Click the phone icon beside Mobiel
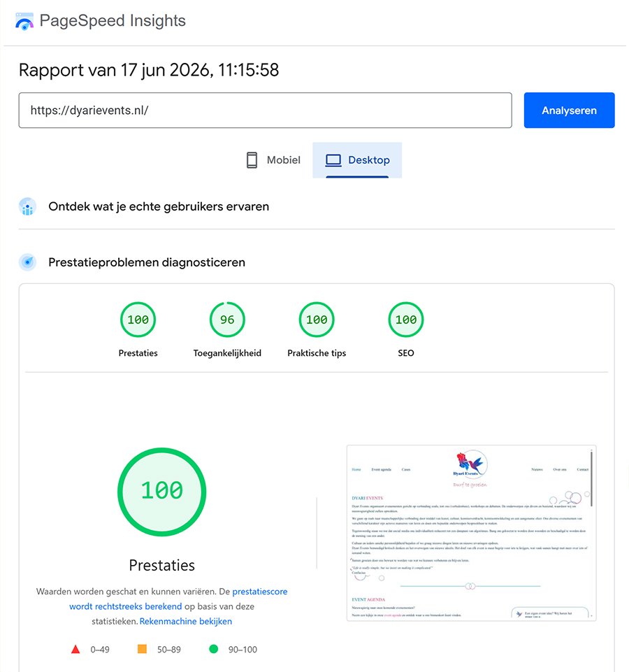This screenshot has height=672, width=629. point(252,160)
